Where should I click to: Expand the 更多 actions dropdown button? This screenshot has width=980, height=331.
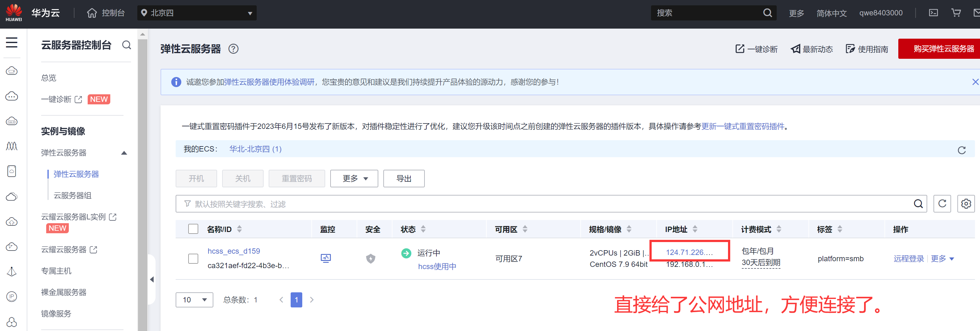point(354,179)
